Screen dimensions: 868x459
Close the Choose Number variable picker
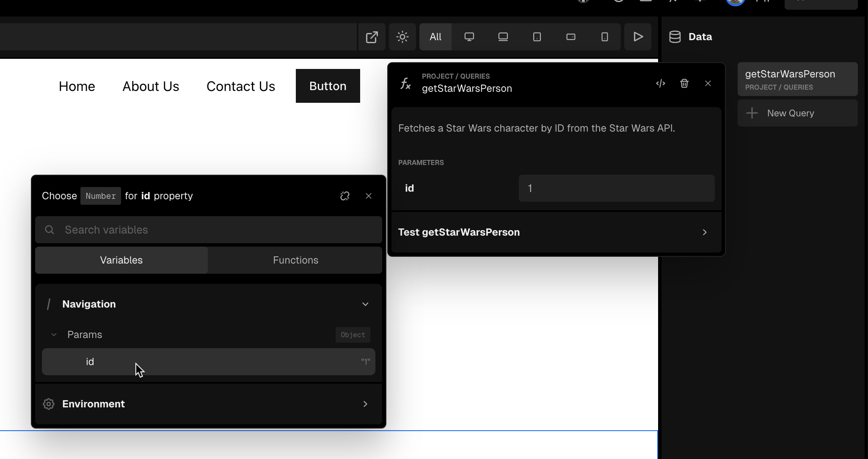point(368,196)
